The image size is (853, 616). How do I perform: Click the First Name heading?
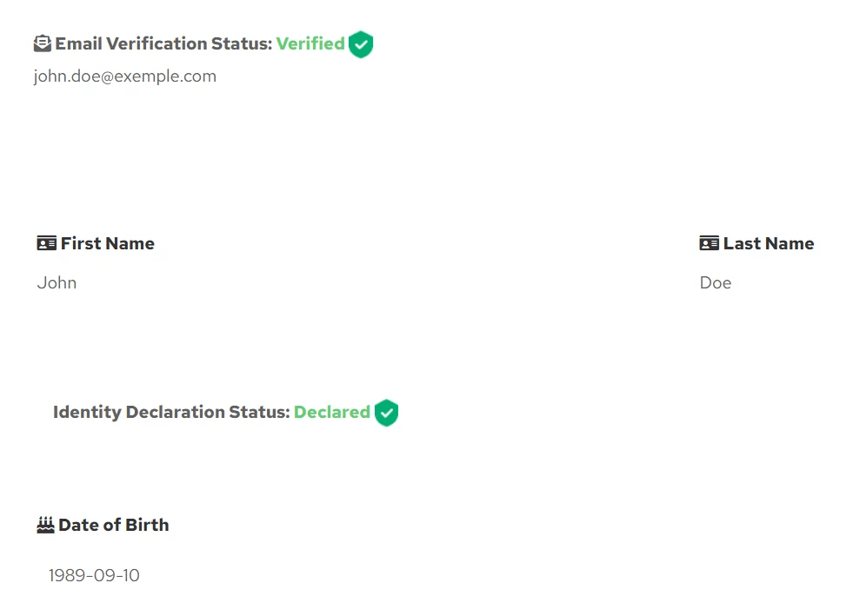click(108, 243)
